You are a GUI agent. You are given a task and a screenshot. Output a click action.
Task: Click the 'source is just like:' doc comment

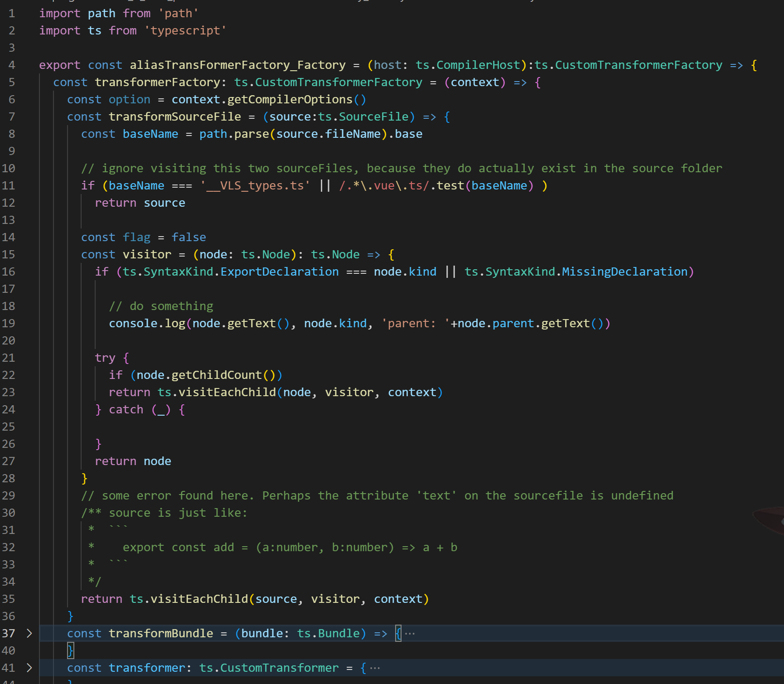click(x=164, y=513)
